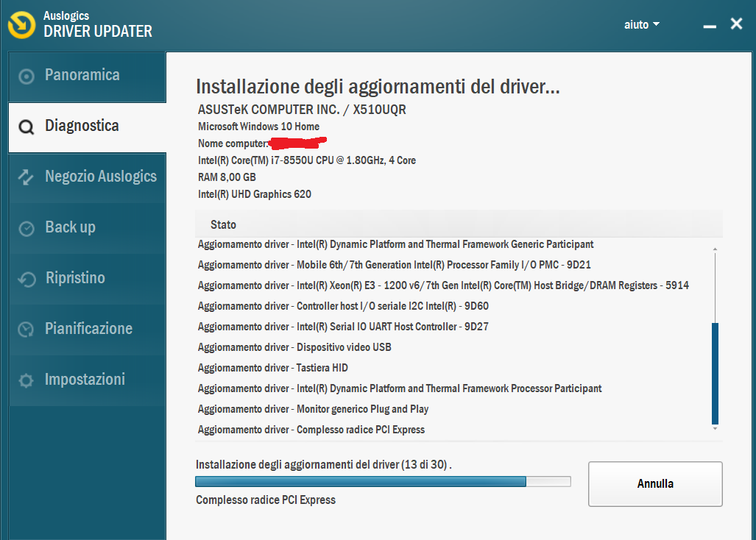756x540 pixels.
Task: Click the Complesso radice PCI Express text under progress bar
Action: [x=266, y=500]
